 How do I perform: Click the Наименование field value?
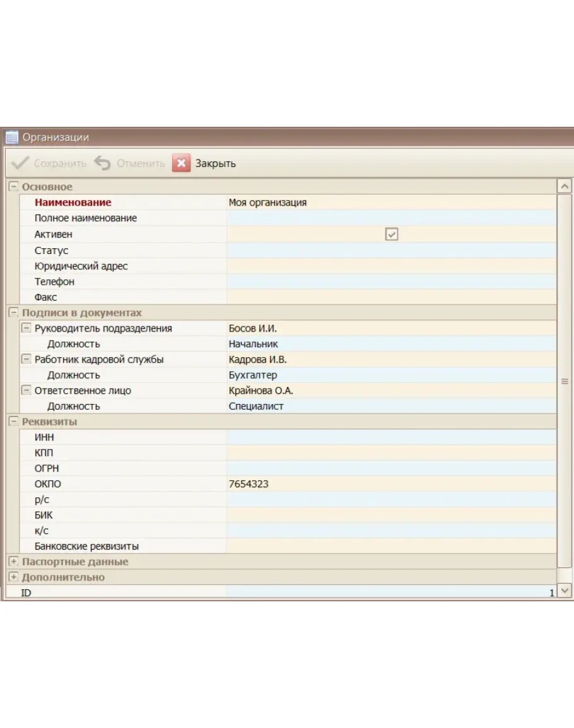point(391,203)
